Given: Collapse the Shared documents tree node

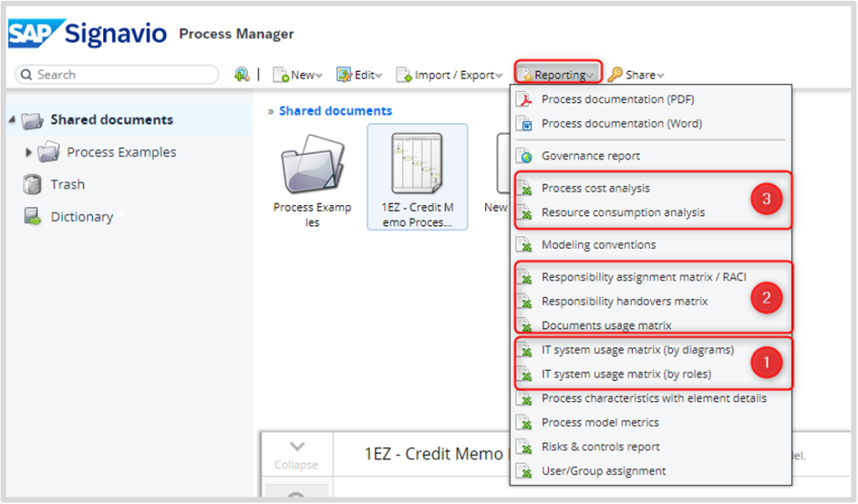Looking at the screenshot, I should [12, 119].
